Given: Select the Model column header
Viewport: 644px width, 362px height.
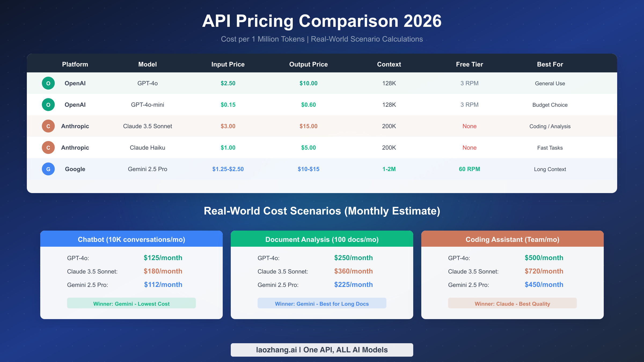Looking at the screenshot, I should (x=147, y=64).
